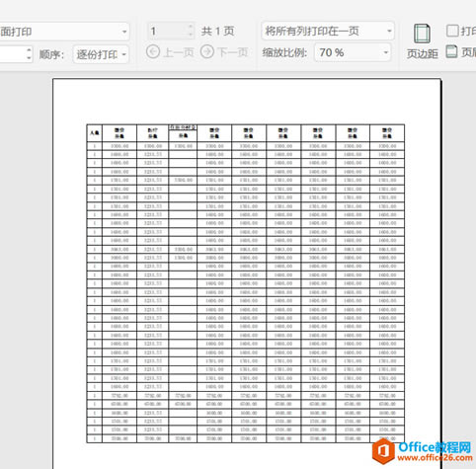The image size is (476, 469).
Task: Click the 顺序: label
Action: coord(51,54)
